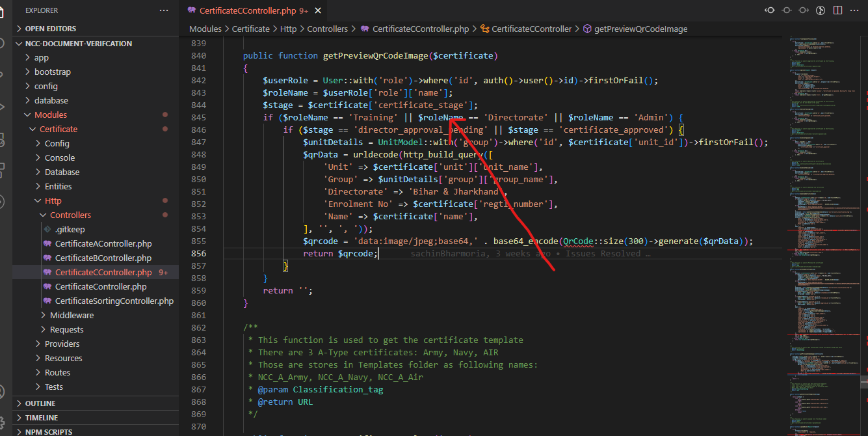The width and height of the screenshot is (868, 436).
Task: Open the next revision with the right-arrow commit icon
Action: coord(804,10)
